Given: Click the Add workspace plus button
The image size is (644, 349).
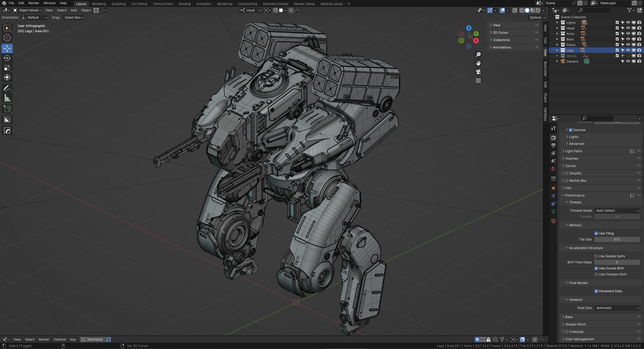Looking at the screenshot, I should [x=349, y=4].
